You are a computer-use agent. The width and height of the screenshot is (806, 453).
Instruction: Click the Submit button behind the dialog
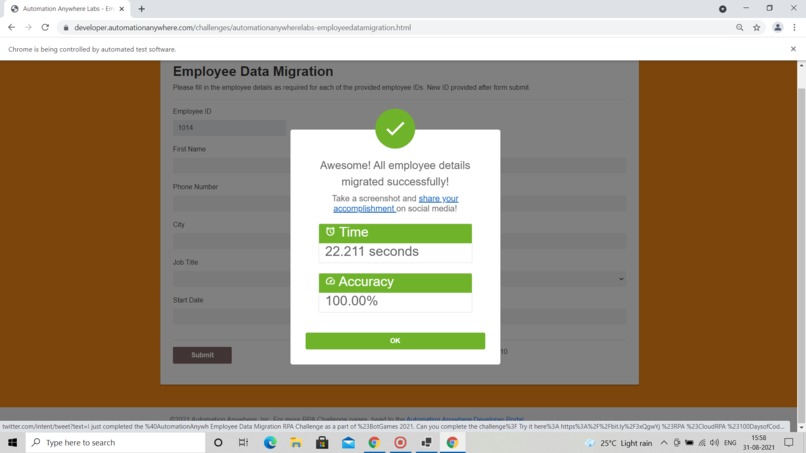coord(202,355)
